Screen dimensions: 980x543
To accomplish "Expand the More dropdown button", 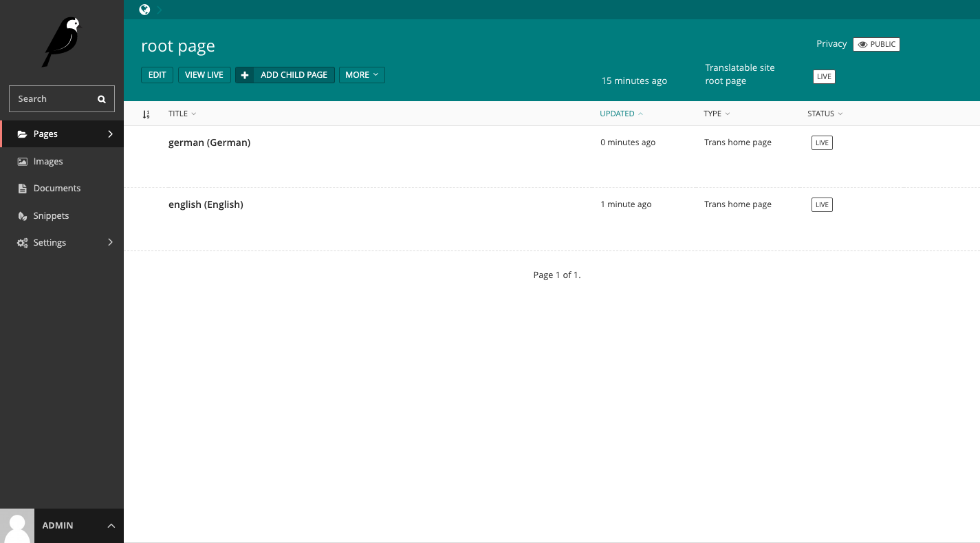I will [x=362, y=75].
